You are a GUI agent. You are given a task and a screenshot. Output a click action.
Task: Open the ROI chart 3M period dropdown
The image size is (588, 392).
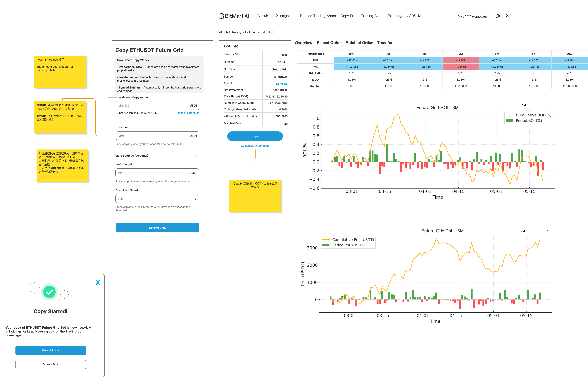pyautogui.click(x=538, y=105)
